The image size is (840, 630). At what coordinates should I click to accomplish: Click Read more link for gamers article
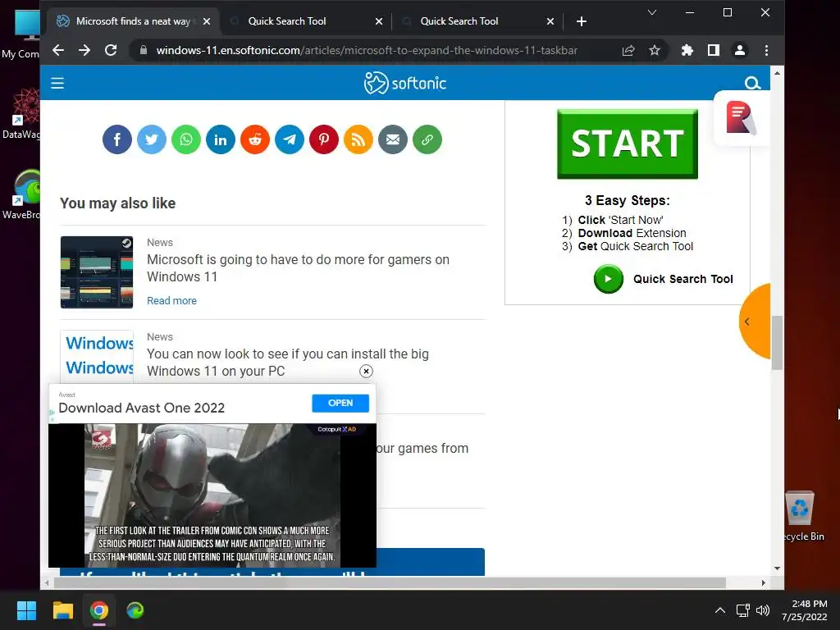171,300
